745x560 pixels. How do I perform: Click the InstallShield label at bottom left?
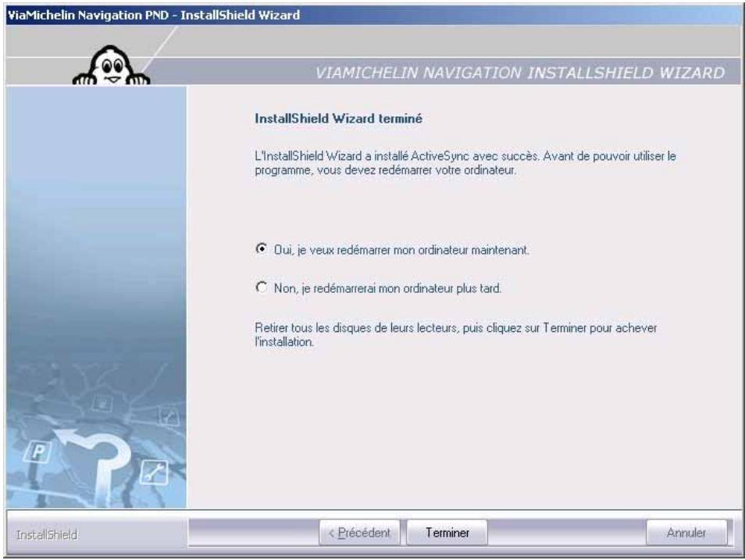pos(47,535)
